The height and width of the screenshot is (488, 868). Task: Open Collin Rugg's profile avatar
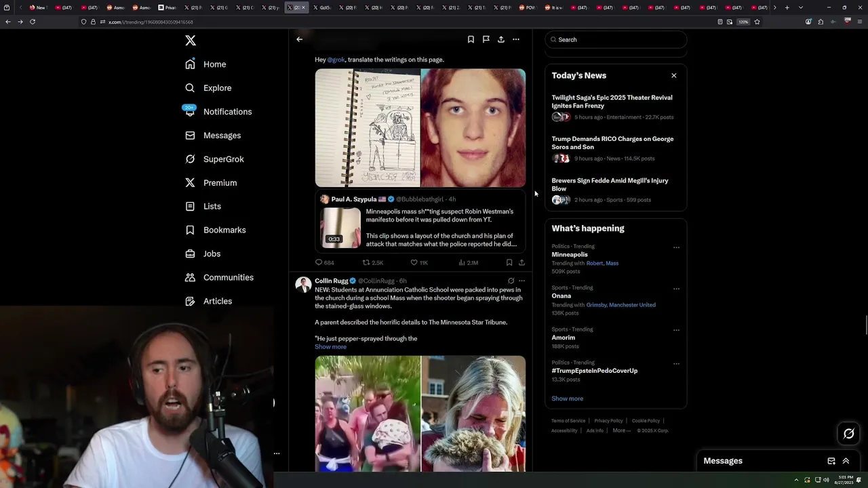coord(303,284)
